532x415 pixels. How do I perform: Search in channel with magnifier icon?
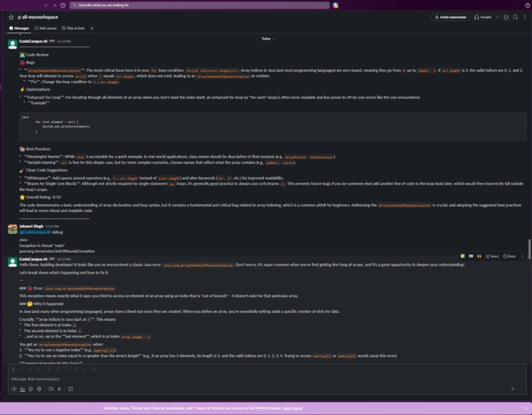click(x=515, y=17)
